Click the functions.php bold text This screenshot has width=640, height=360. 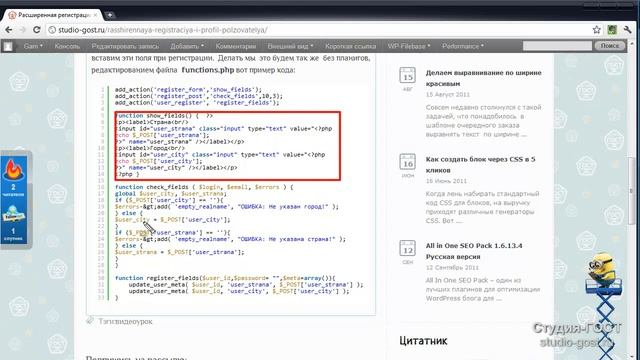[x=208, y=70]
